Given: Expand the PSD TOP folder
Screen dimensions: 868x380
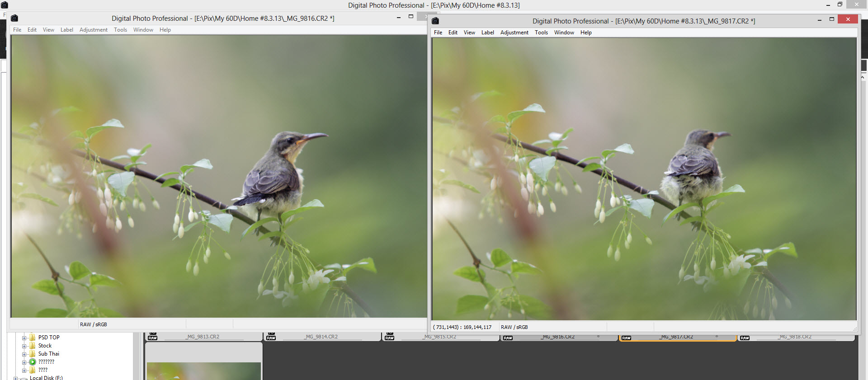Looking at the screenshot, I should point(24,338).
